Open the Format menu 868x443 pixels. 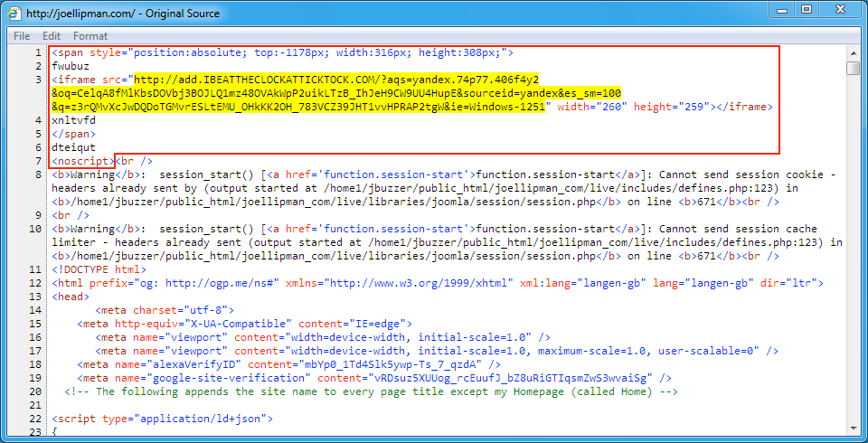click(x=90, y=36)
